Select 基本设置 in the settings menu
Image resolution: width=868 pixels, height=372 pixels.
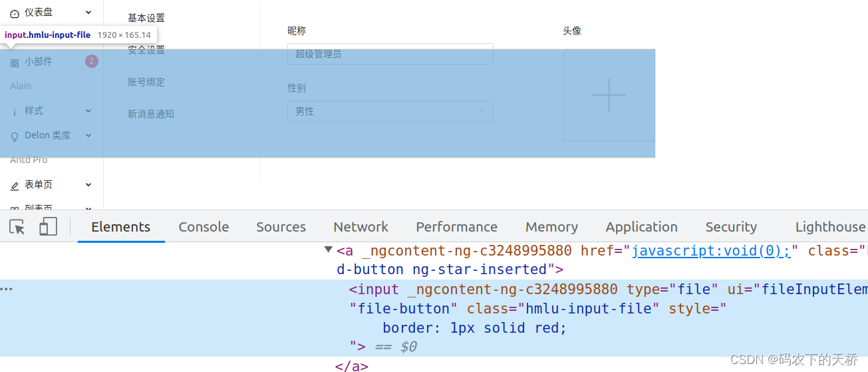pyautogui.click(x=146, y=18)
